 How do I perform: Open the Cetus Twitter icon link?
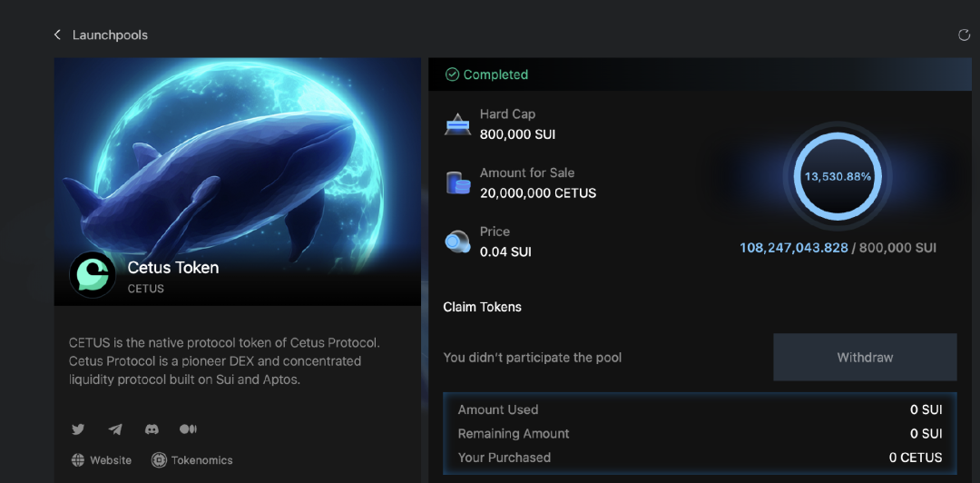(78, 429)
